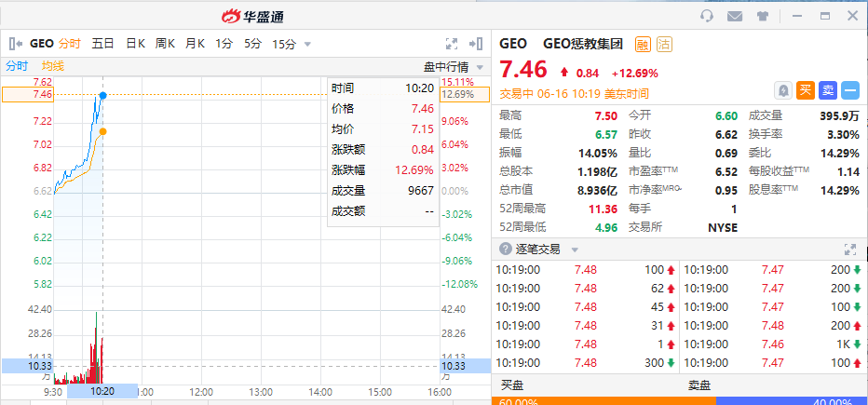This screenshot has width=868, height=405.
Task: Click the current price 7.46
Action: coord(523,70)
